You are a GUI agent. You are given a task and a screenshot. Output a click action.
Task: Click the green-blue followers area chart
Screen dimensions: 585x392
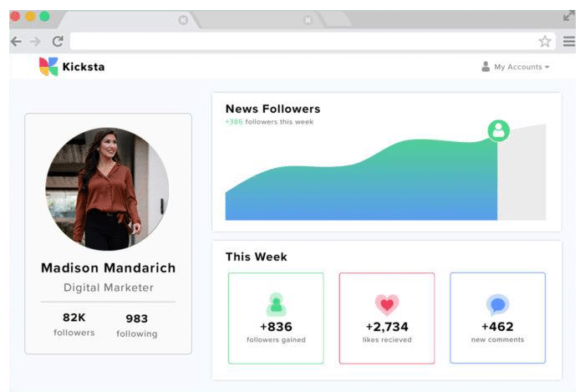click(x=361, y=181)
